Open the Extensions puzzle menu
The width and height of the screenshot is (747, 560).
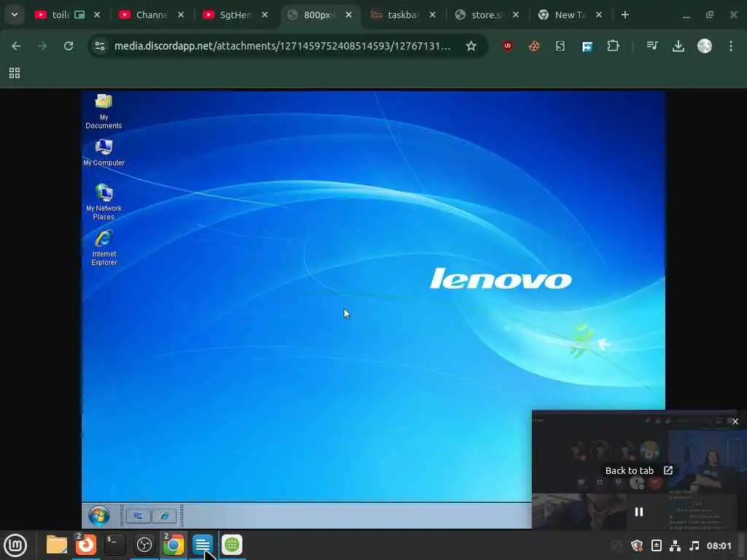613,46
